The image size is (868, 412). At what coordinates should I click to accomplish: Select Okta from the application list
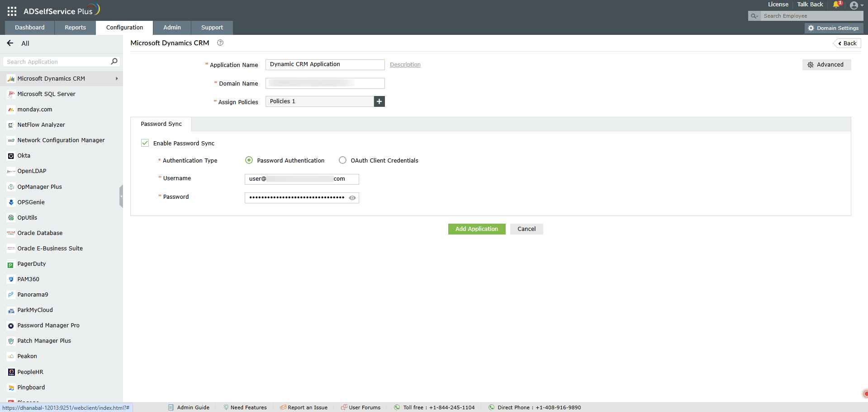click(24, 155)
